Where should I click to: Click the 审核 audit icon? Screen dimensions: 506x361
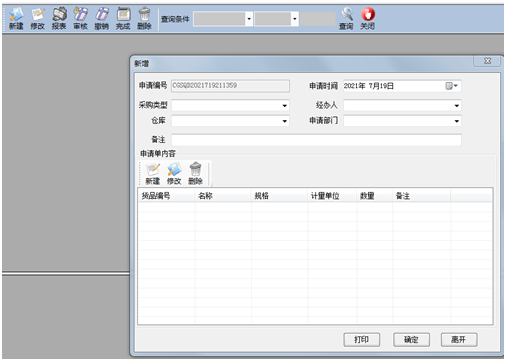click(80, 19)
